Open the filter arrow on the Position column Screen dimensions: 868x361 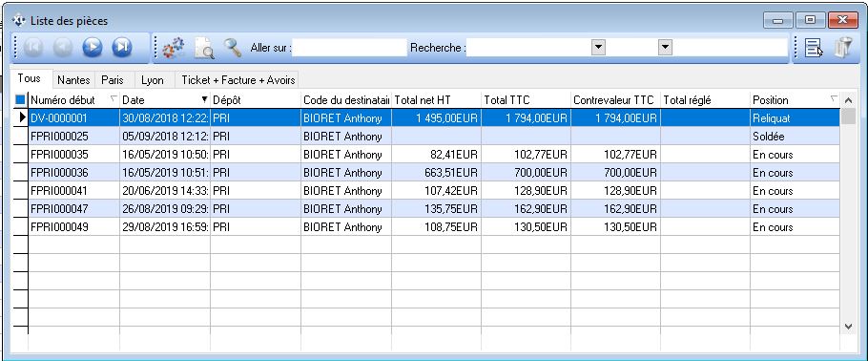834,98
